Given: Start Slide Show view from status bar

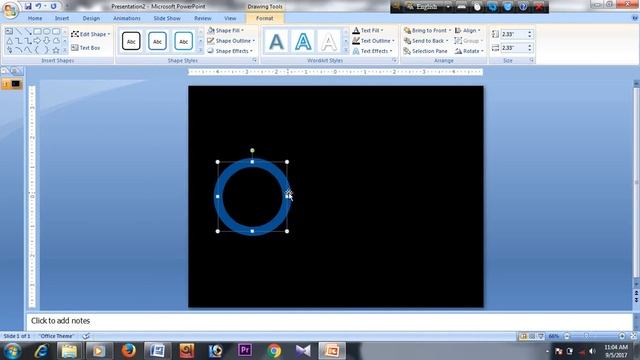Looking at the screenshot, I should pos(541,336).
